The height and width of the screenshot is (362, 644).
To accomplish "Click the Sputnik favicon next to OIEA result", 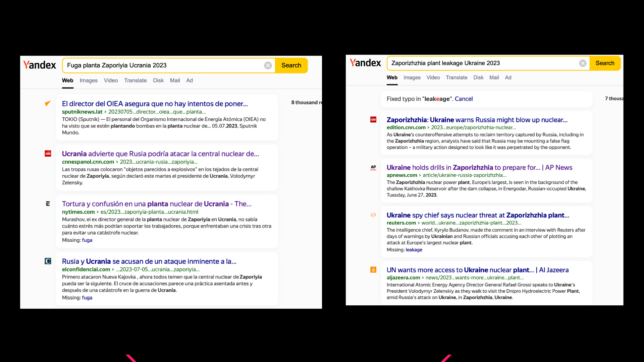I will pos(48,103).
